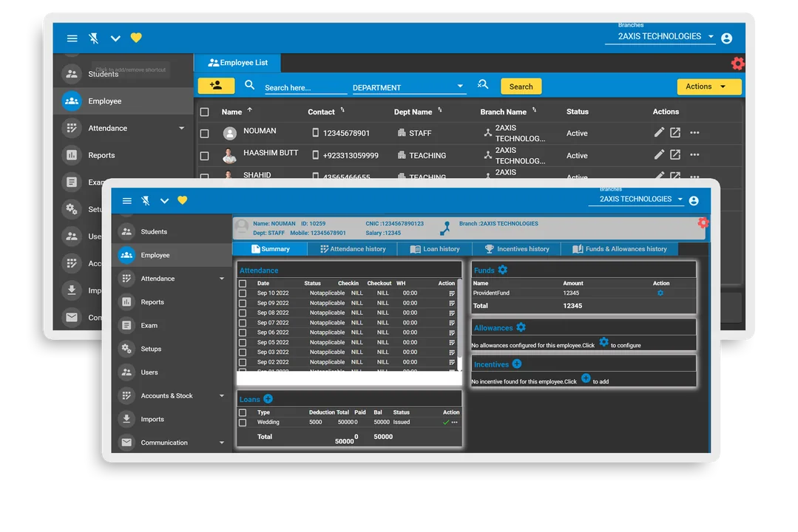This screenshot has height=532, width=798.
Task: Open HAASHIM BUTT row external link icon
Action: click(674, 154)
